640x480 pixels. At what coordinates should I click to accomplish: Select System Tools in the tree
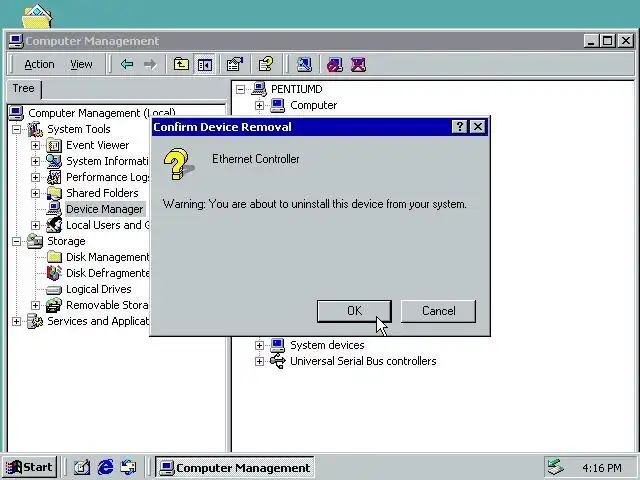click(x=79, y=129)
